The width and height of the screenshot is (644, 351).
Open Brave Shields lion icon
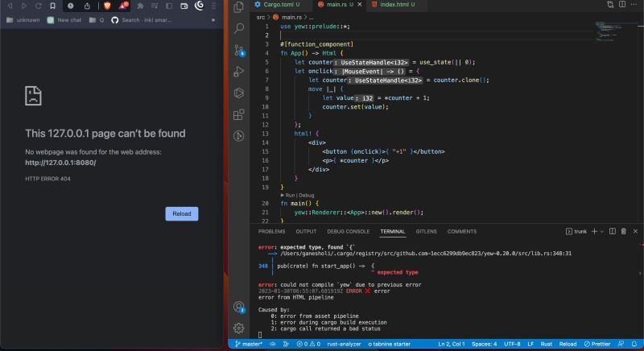(x=107, y=6)
